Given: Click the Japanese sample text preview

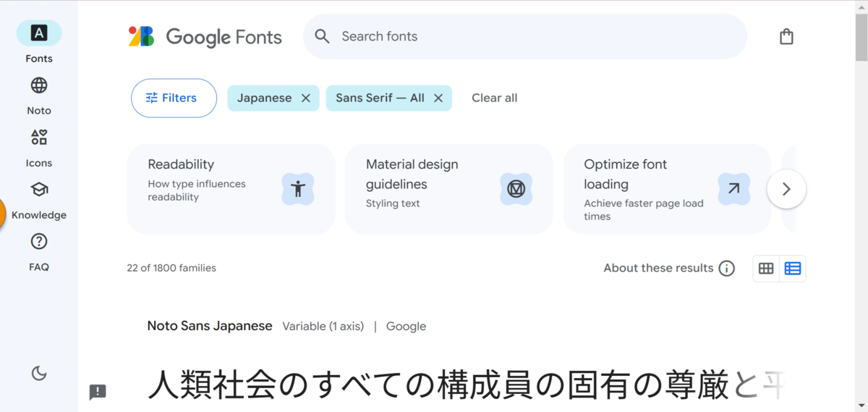Looking at the screenshot, I should click(x=466, y=385).
